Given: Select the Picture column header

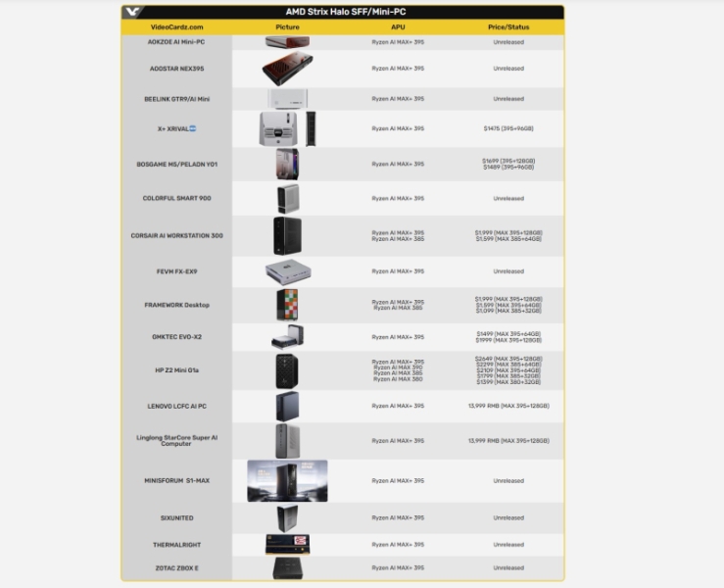Looking at the screenshot, I should 287,27.
